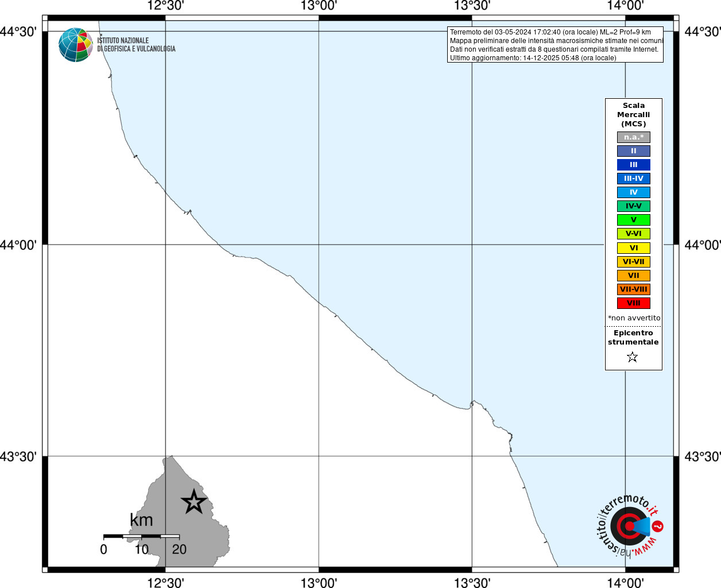Image resolution: width=721 pixels, height=588 pixels.
Task: Click the INGV globe logo
Action: pyautogui.click(x=76, y=45)
